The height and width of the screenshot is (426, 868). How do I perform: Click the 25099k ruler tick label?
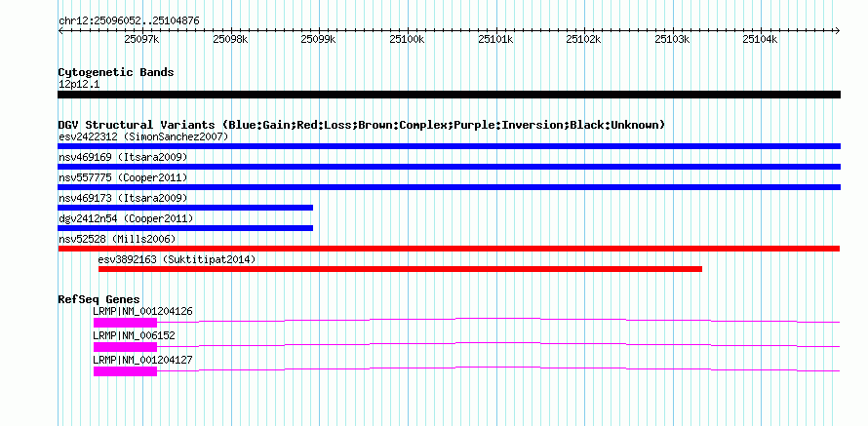318,39
